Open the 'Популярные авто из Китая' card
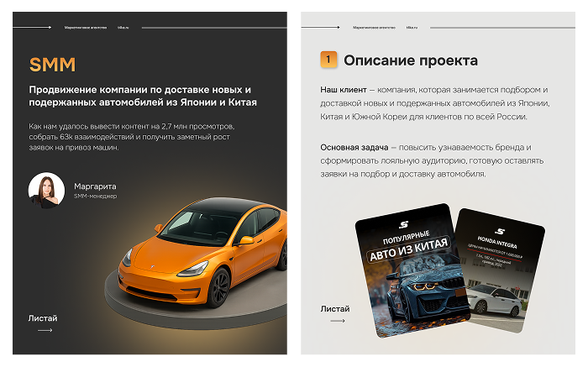The height and width of the screenshot is (367, 588). point(412,270)
